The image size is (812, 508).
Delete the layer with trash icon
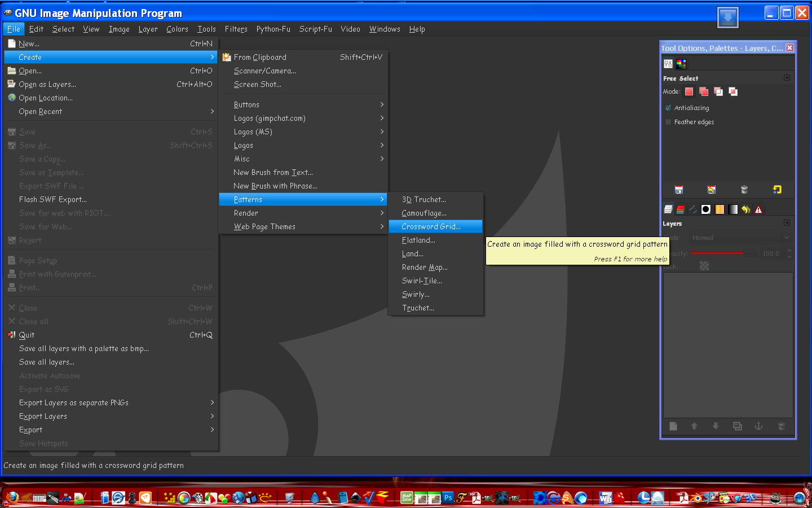781,426
